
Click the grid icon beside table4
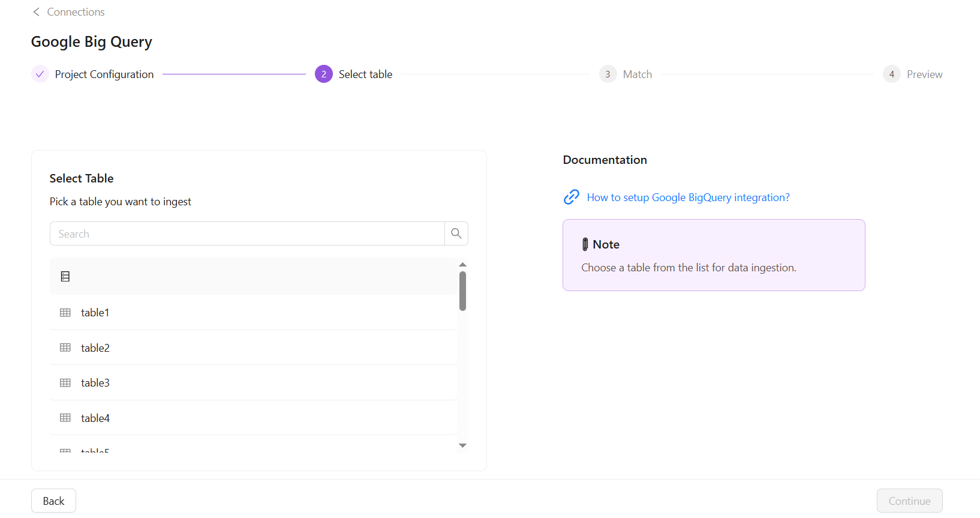click(x=65, y=418)
